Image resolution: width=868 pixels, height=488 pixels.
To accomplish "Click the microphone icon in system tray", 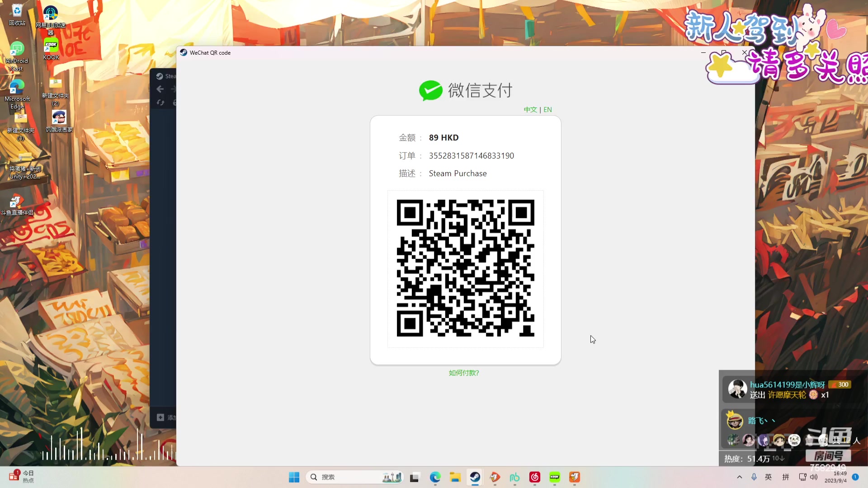I will click(x=754, y=477).
